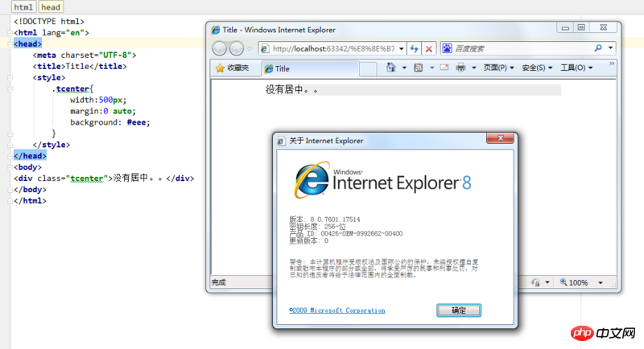
Task: Expand the RSS feeds dropdown arrow
Action: click(x=431, y=68)
